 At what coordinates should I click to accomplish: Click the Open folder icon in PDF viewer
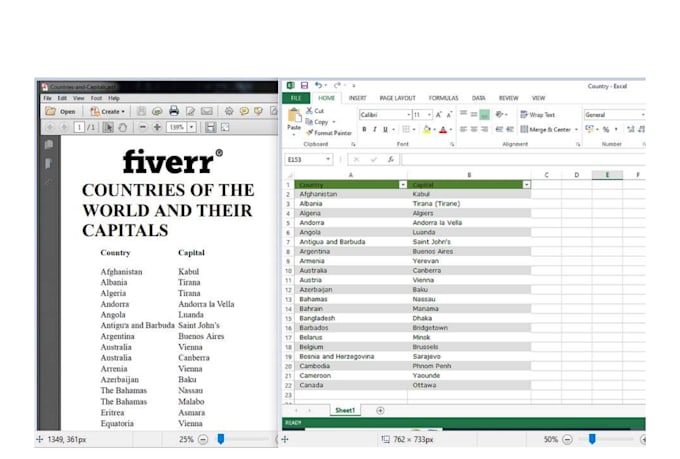(x=51, y=111)
